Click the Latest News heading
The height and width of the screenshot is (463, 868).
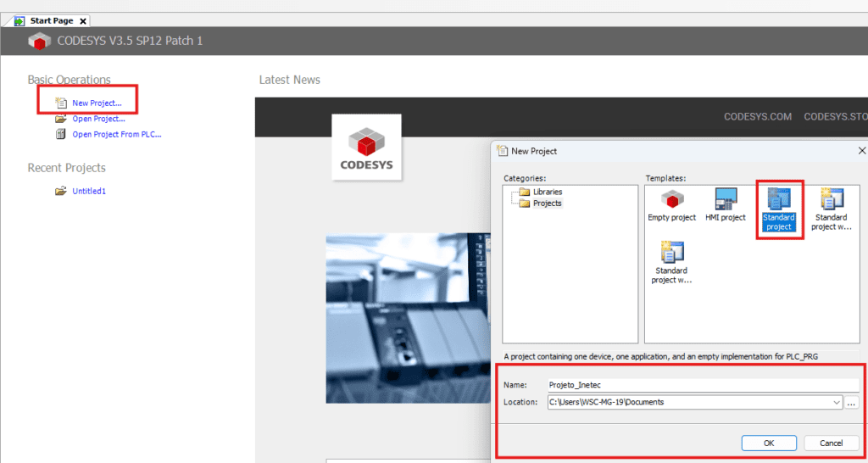(x=290, y=80)
